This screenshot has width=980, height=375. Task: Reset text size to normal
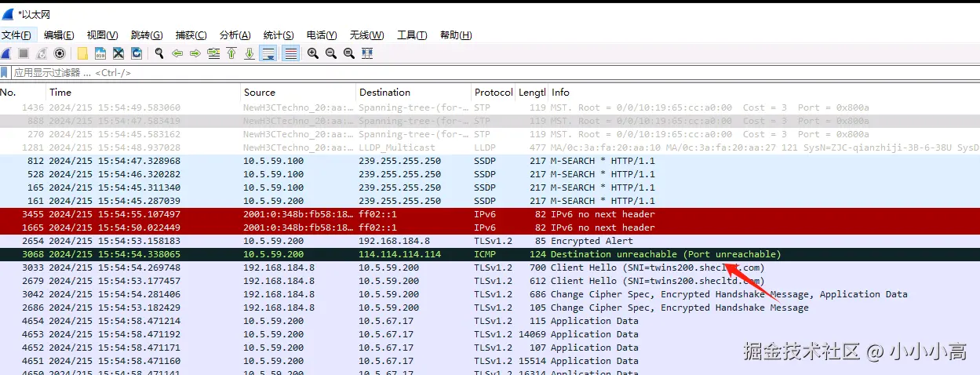(348, 53)
